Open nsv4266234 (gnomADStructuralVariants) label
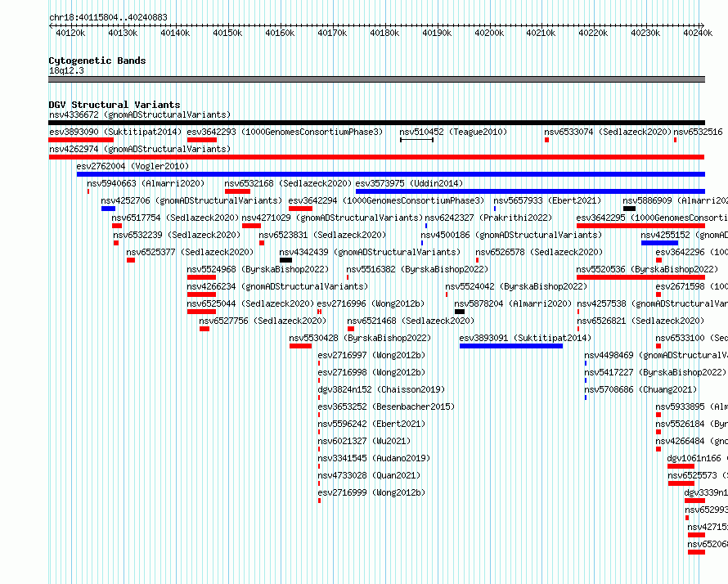Image resolution: width=728 pixels, height=584 pixels. pos(277,286)
